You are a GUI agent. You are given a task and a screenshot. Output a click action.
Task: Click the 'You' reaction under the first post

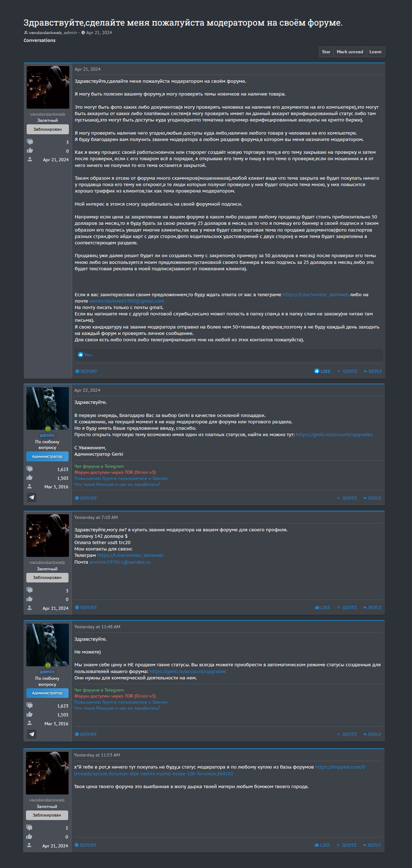[x=88, y=355]
